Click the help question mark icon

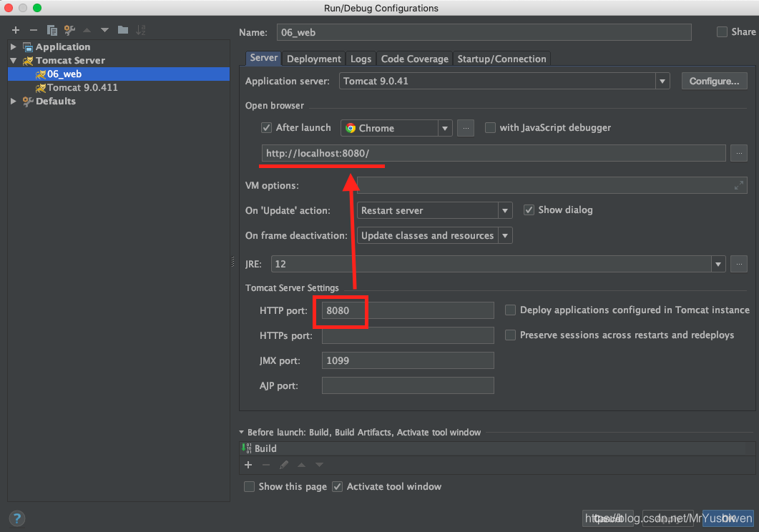click(x=17, y=518)
